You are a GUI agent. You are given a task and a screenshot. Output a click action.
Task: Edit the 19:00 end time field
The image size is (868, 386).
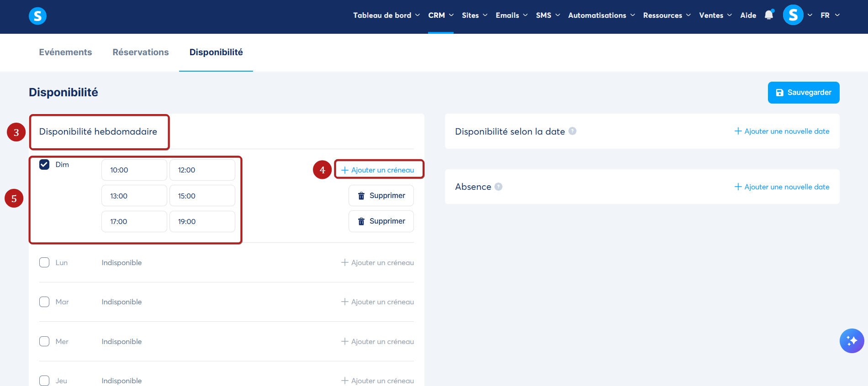202,221
